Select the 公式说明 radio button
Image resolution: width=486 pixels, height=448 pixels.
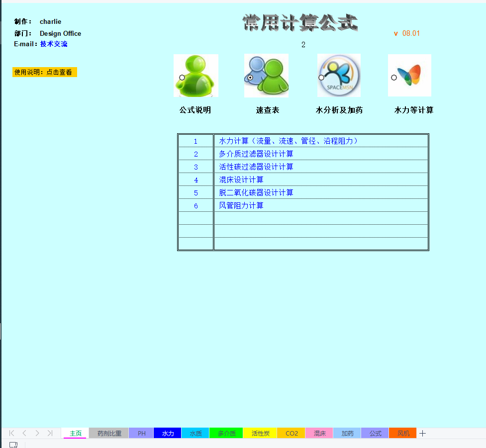tap(182, 78)
